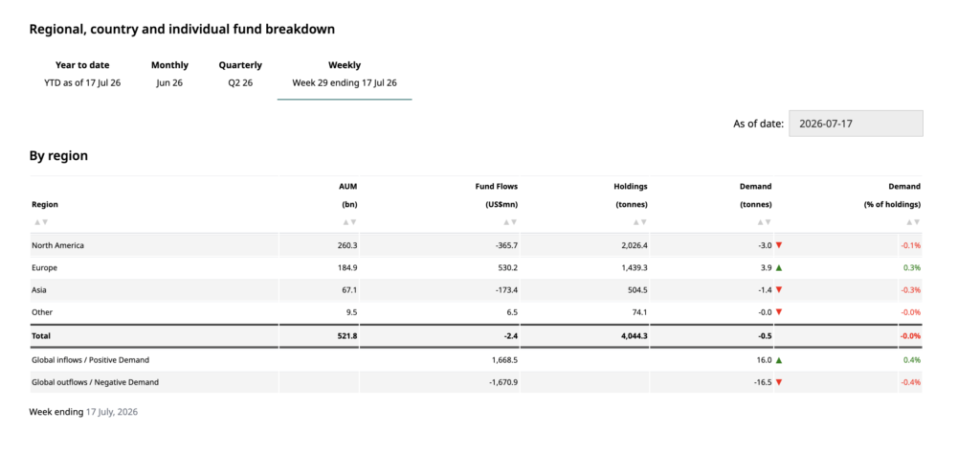Select the North America row

click(476, 245)
